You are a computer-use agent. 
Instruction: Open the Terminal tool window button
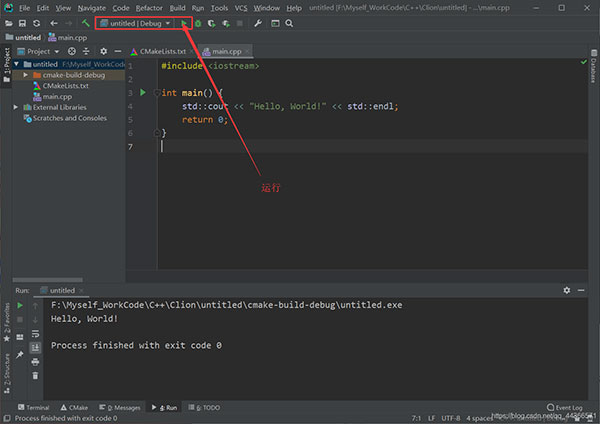click(x=33, y=408)
